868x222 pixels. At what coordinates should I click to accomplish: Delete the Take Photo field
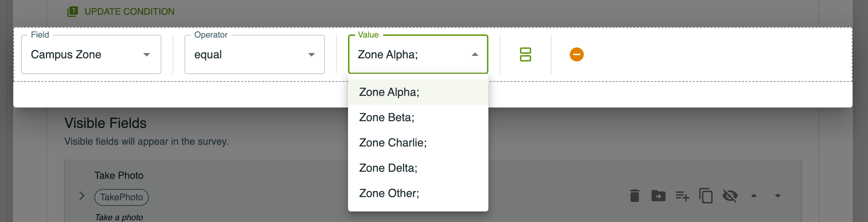(635, 196)
